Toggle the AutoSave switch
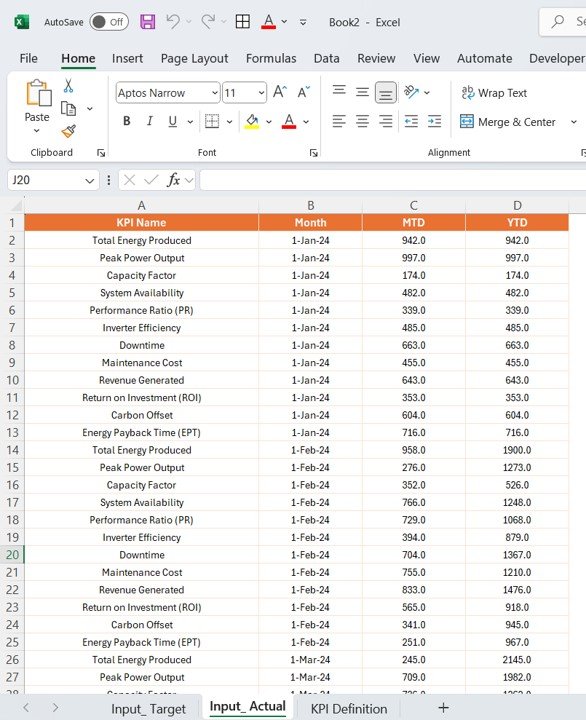This screenshot has height=720, width=586. (x=109, y=22)
